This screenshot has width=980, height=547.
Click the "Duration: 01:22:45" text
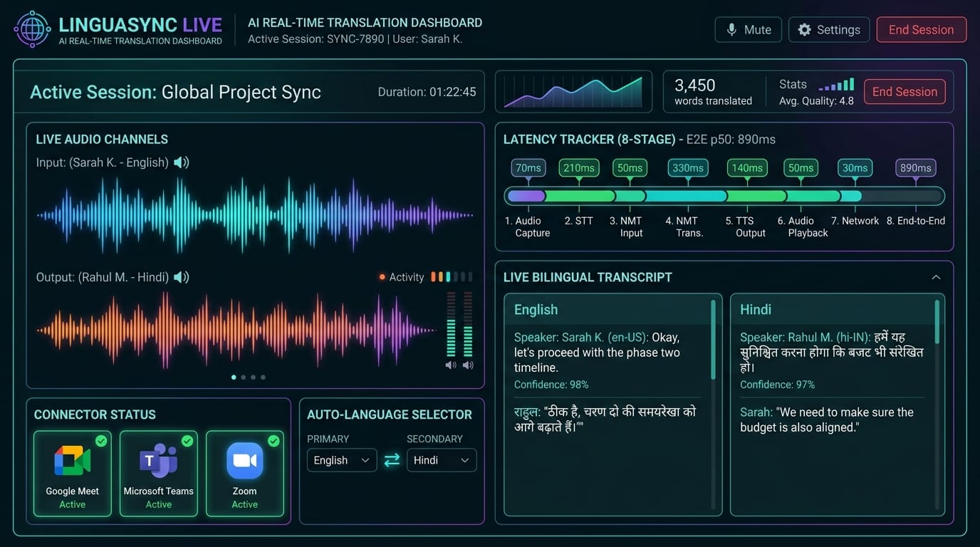427,92
